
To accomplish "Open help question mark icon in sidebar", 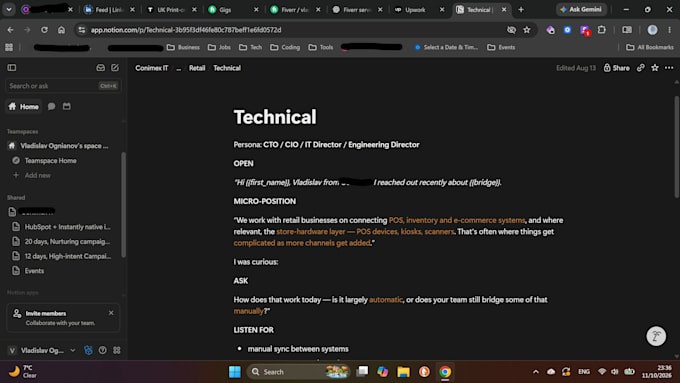I will 102,350.
